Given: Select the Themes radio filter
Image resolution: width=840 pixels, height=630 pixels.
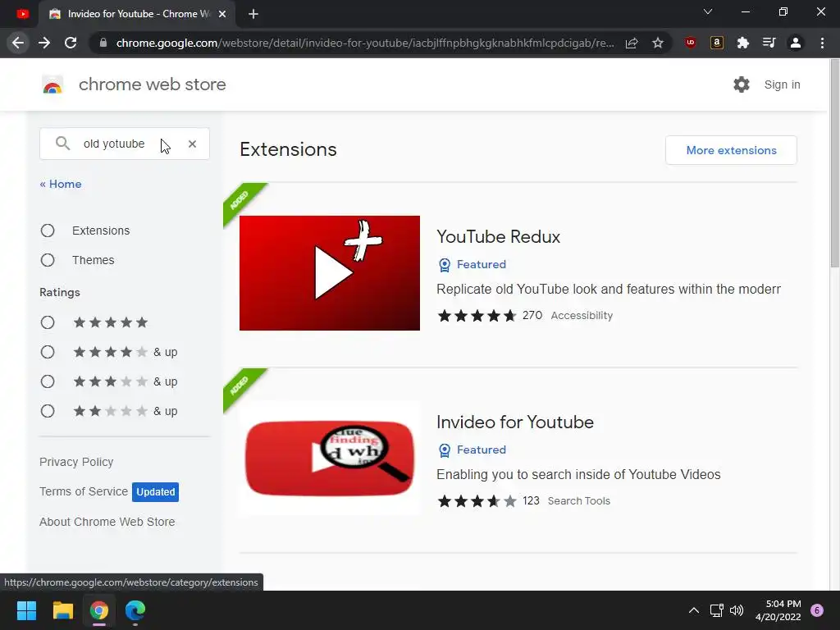Looking at the screenshot, I should (x=48, y=260).
